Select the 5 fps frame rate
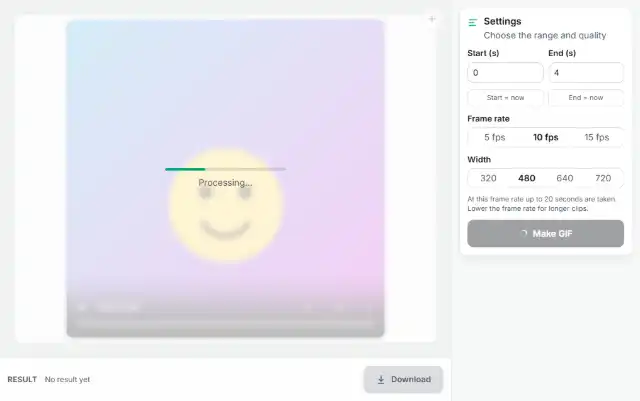This screenshot has height=401, width=640. (495, 137)
